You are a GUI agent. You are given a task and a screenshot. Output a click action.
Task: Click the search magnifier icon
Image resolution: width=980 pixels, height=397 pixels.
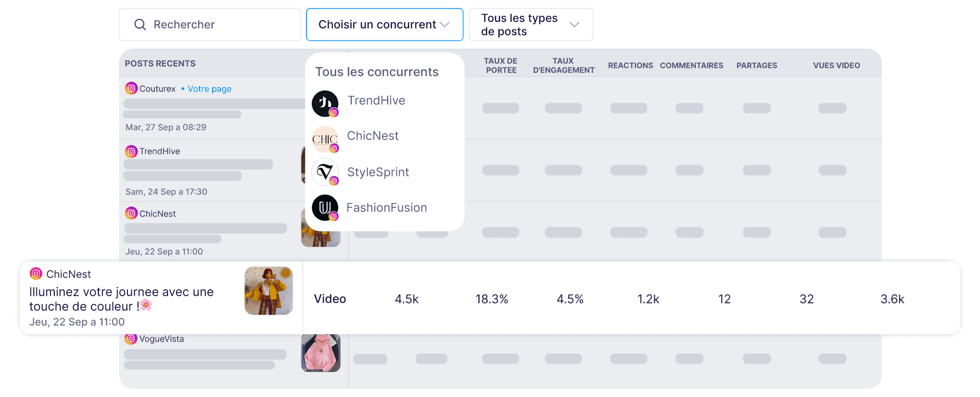(x=140, y=25)
